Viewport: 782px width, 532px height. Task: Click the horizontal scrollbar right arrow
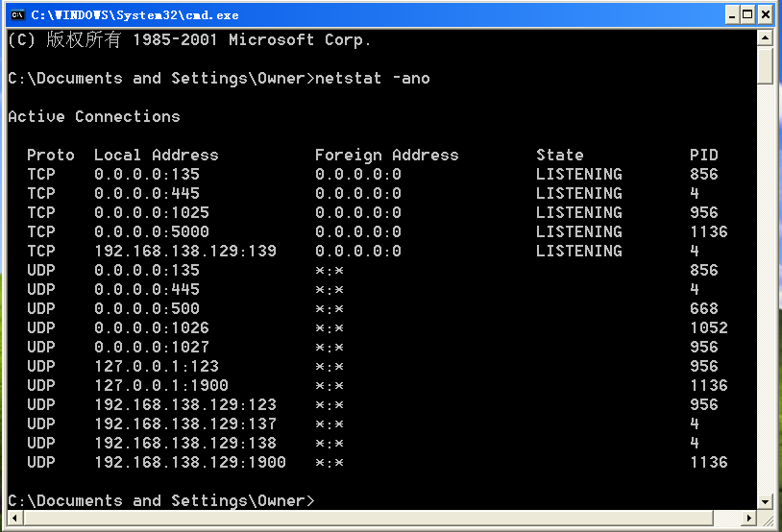(747, 519)
